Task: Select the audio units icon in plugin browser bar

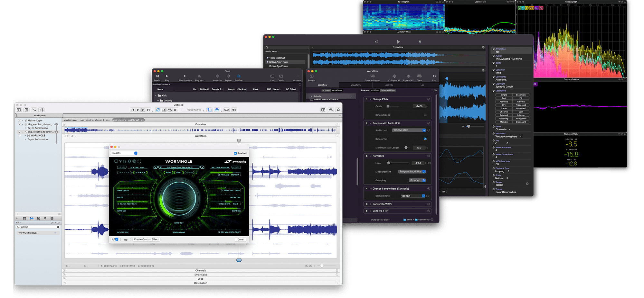Action: pos(32,218)
